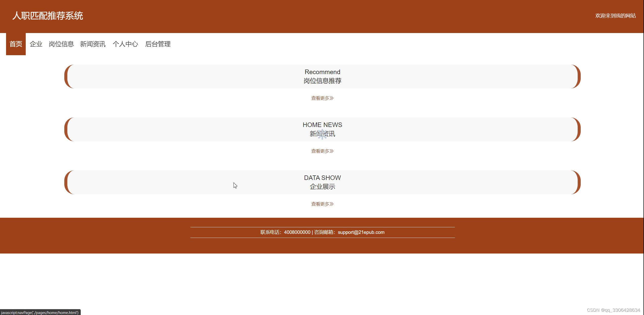Open the 新闻资讯 navigation item

(x=93, y=44)
